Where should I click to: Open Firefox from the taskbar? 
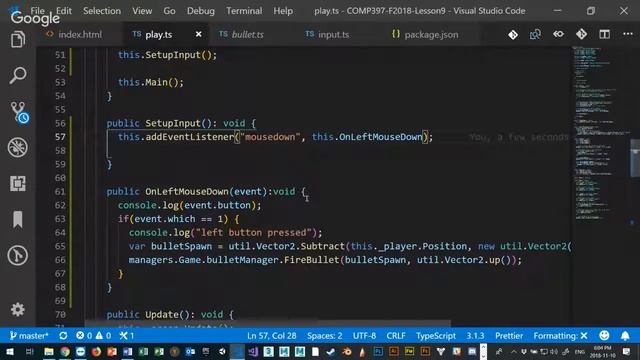click(x=96, y=351)
